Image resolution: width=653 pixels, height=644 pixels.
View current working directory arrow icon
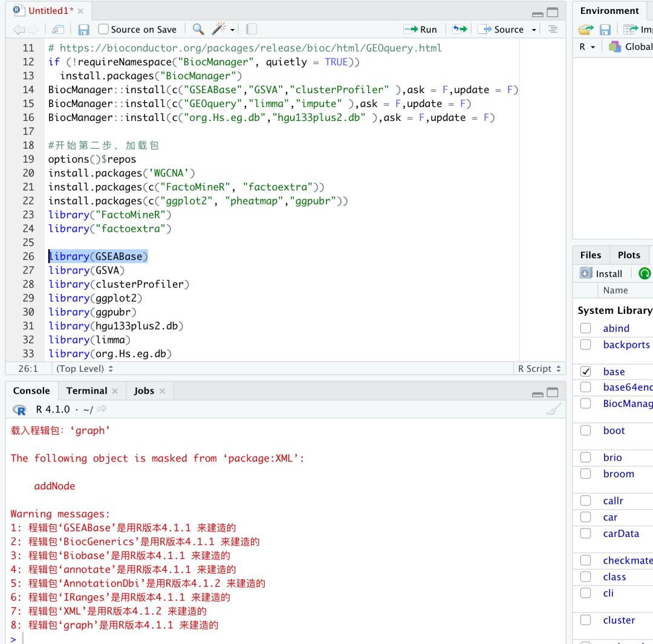click(102, 409)
